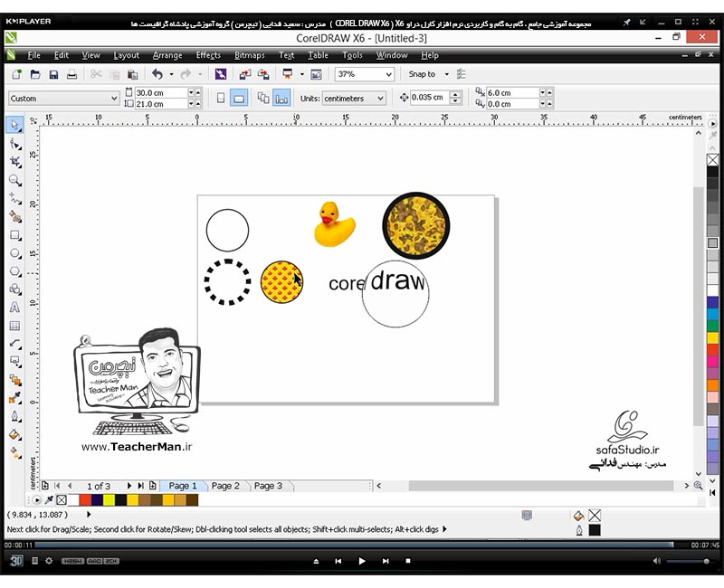Switch to Portrait orientation
The height and width of the screenshot is (588, 724).
(221, 99)
